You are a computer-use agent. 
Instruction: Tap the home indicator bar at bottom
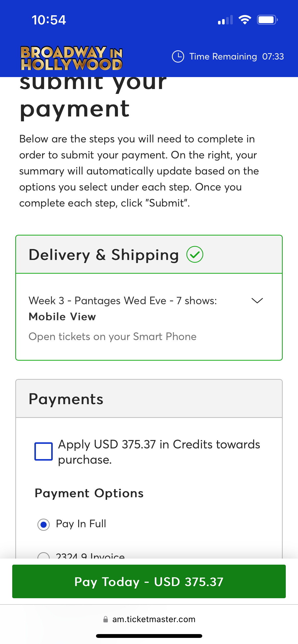click(x=149, y=636)
